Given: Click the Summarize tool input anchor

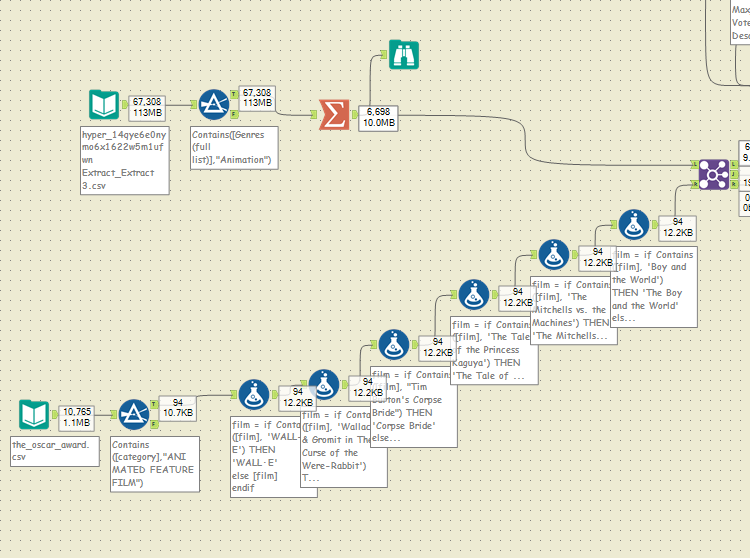Looking at the screenshot, I should (x=314, y=115).
